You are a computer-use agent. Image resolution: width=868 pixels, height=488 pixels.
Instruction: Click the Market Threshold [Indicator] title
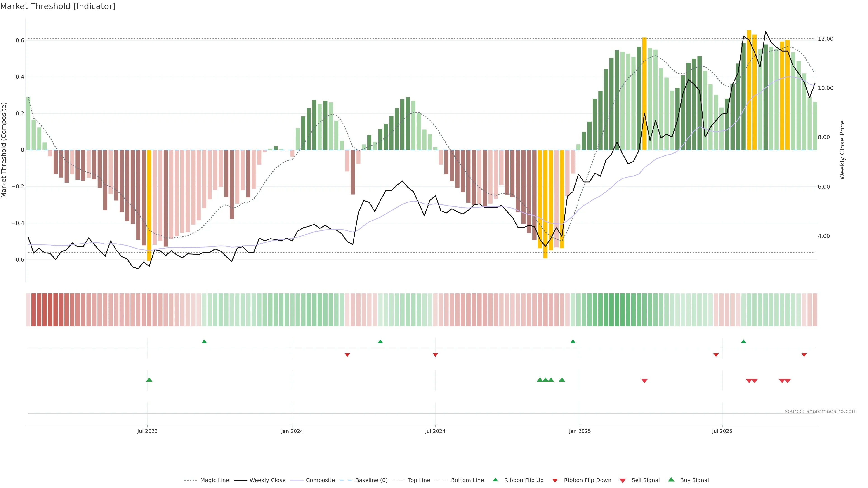pyautogui.click(x=58, y=6)
